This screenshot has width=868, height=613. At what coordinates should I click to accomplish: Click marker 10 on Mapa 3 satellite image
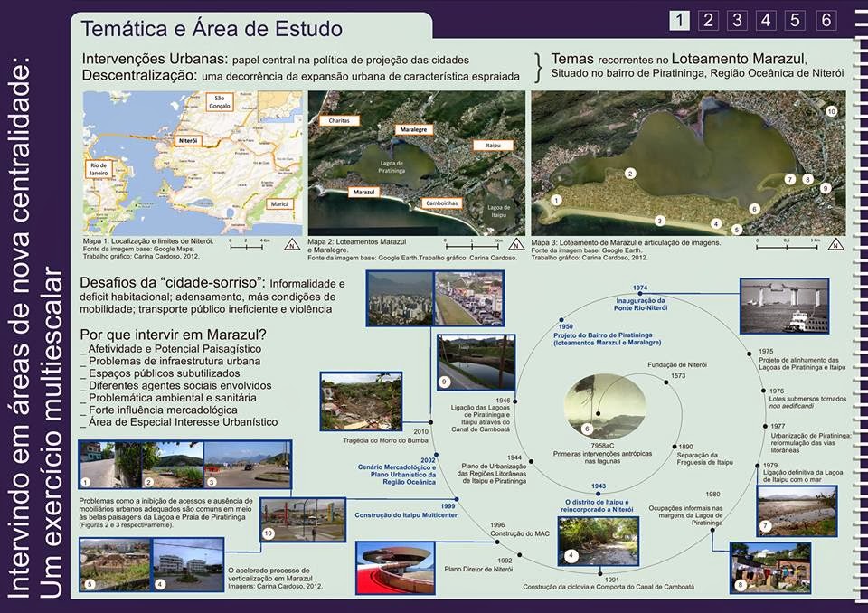point(831,111)
